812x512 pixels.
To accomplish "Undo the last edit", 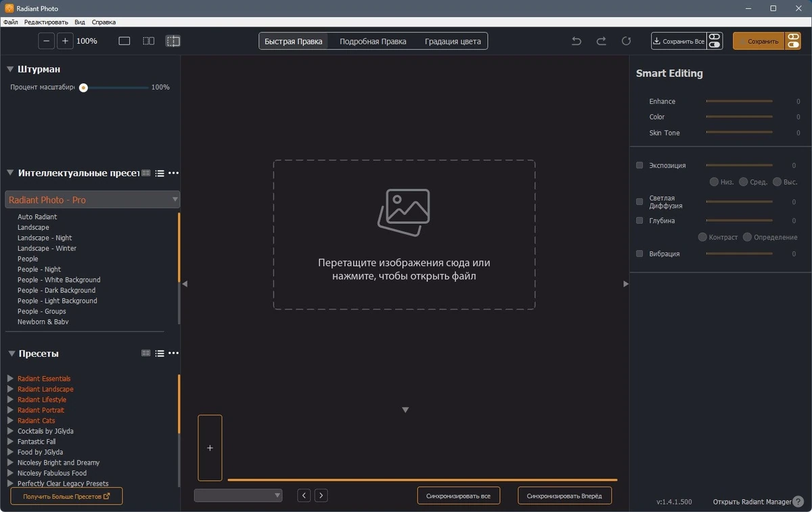I will coord(577,41).
